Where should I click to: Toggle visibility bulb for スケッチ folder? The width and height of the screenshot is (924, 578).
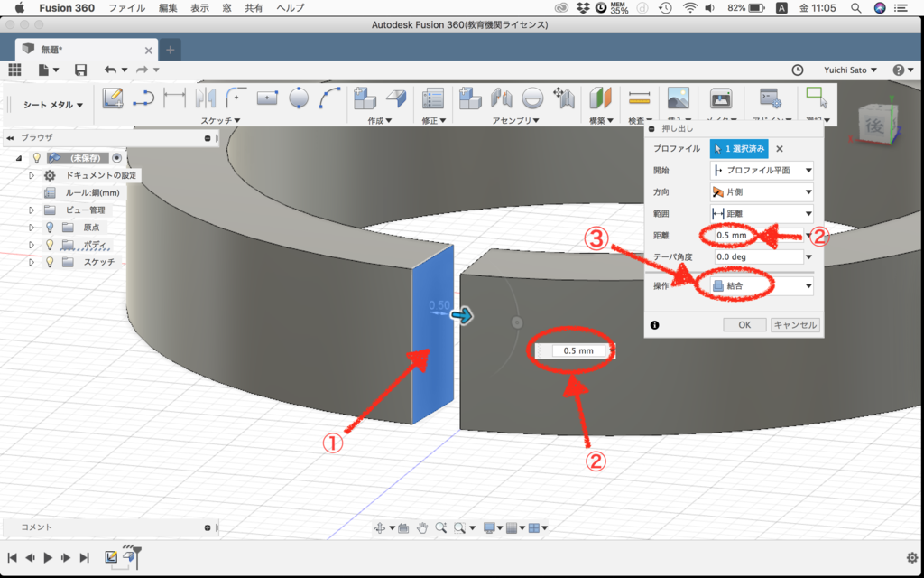[x=51, y=261]
